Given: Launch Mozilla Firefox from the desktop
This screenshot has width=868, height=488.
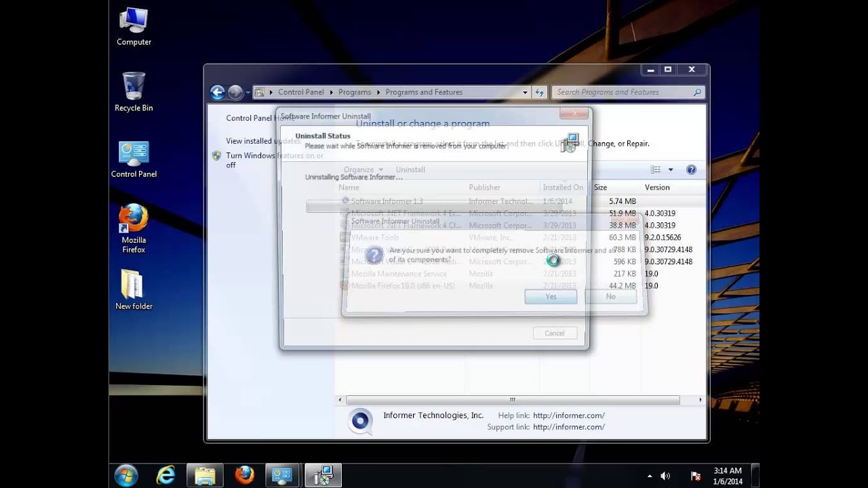Looking at the screenshot, I should 134,229.
